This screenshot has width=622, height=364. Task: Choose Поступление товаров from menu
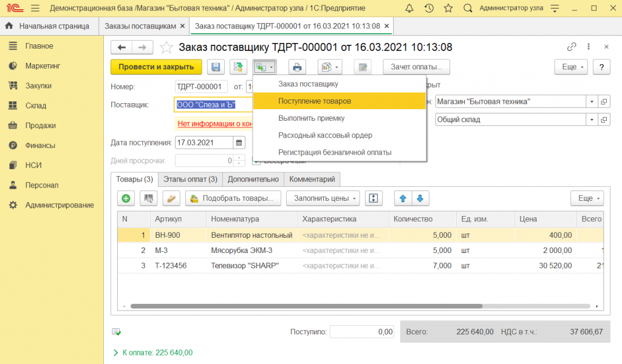[x=315, y=101]
